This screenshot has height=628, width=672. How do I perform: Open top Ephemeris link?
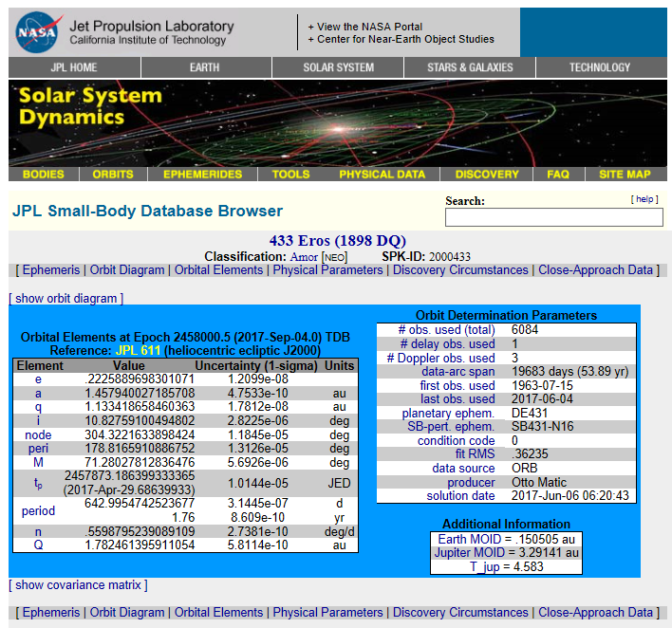point(51,269)
